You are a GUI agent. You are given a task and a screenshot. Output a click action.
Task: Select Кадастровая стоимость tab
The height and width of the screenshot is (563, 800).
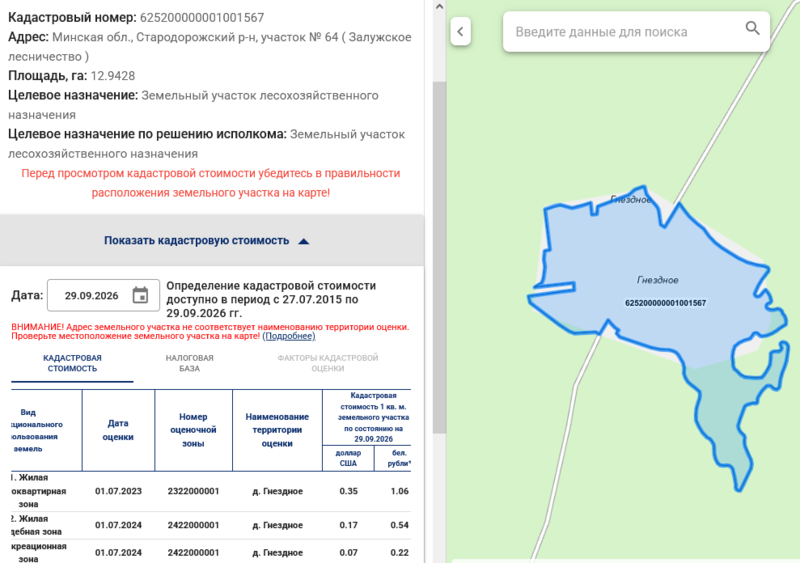tap(72, 363)
